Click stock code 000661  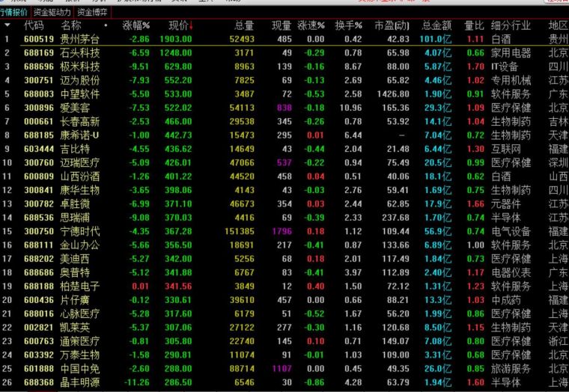coord(39,121)
